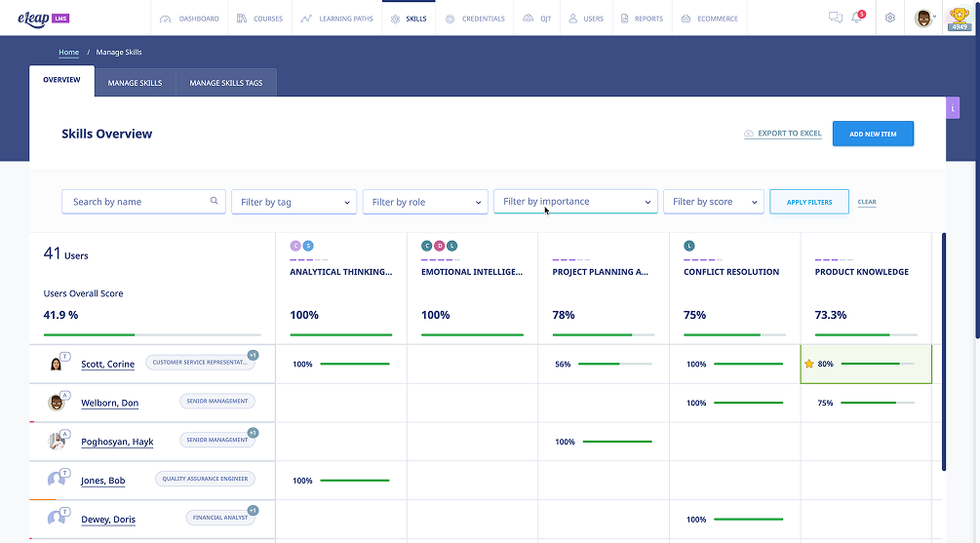Click Hayk Poghosyan's avatar

(57, 441)
